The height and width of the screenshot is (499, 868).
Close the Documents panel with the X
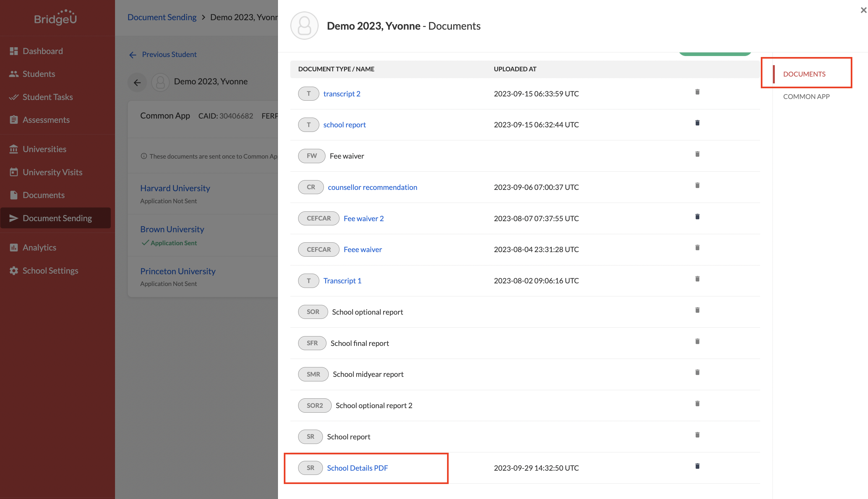click(x=863, y=10)
